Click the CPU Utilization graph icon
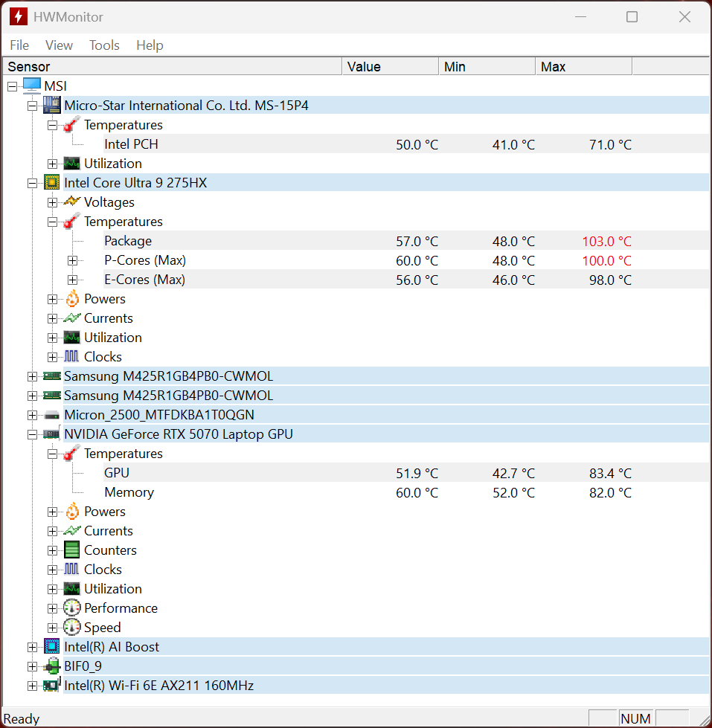Screen dimensions: 712x728 tap(71, 338)
